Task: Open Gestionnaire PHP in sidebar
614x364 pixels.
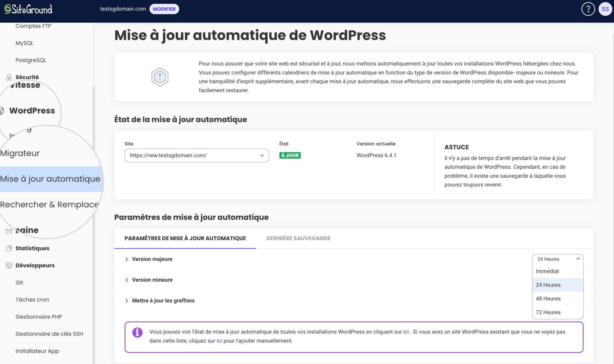Action: 39,317
